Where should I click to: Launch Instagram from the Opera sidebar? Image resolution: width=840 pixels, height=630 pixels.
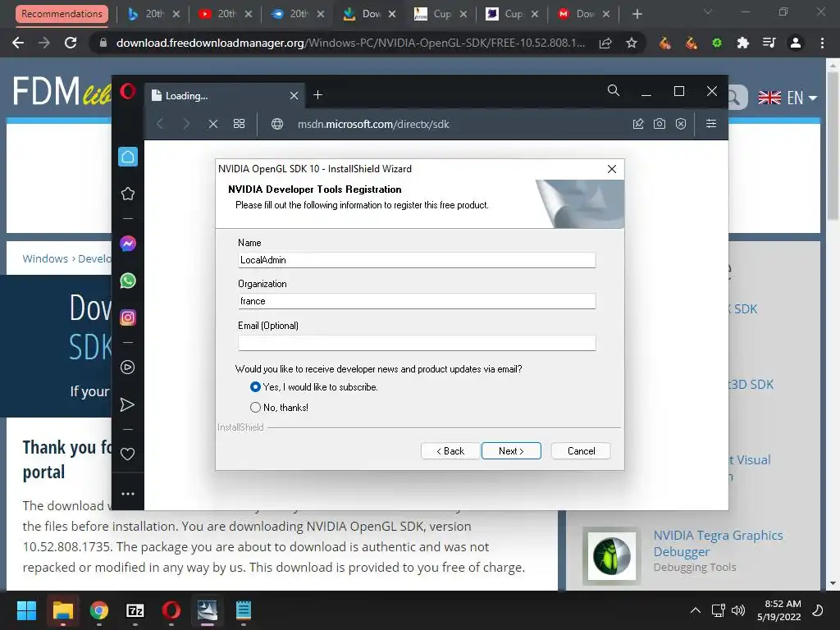pyautogui.click(x=128, y=317)
